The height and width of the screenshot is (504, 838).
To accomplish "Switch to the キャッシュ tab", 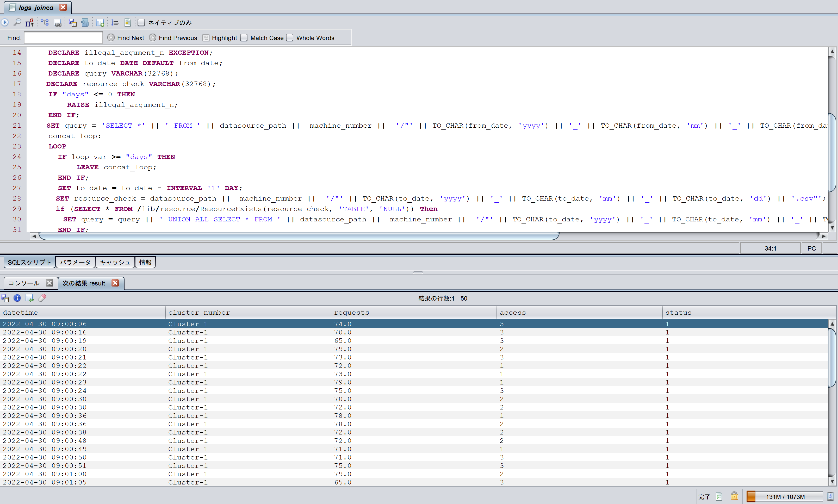I will pos(115,262).
